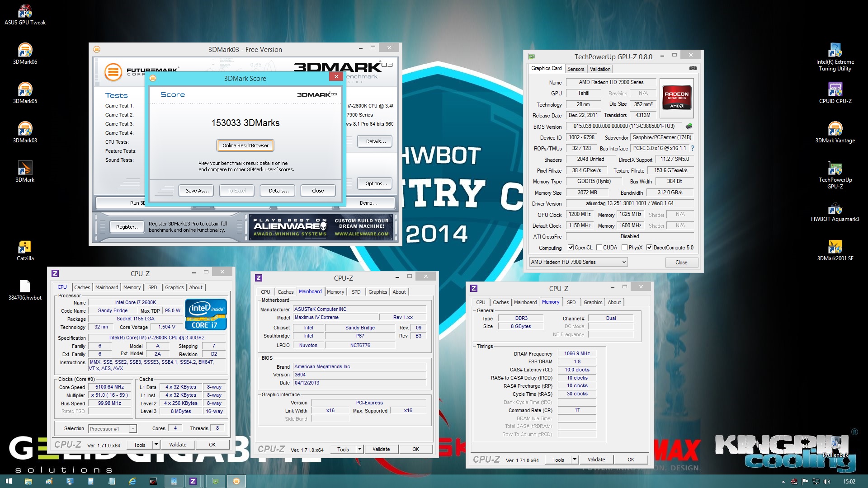Open the Processor #1 selection dropdown
The height and width of the screenshot is (488, 868).
tap(113, 428)
